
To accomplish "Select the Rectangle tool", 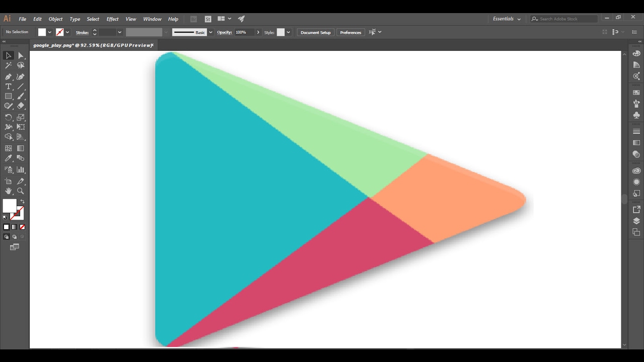I will 9,96.
